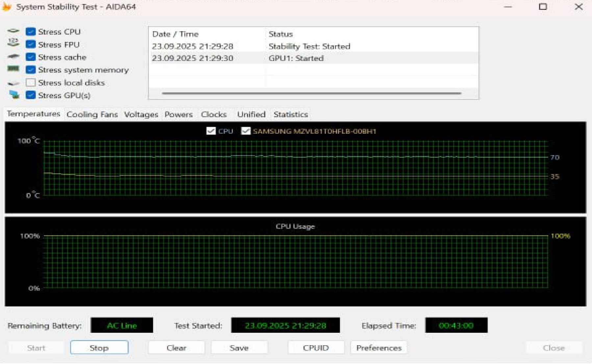The width and height of the screenshot is (592, 364).
Task: Select the Statistics tab
Action: tap(290, 114)
